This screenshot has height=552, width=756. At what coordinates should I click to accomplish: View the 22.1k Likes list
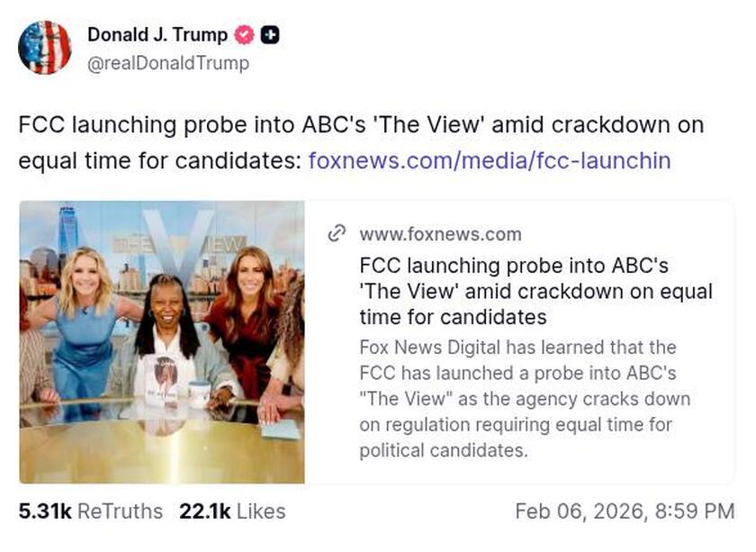click(x=232, y=511)
